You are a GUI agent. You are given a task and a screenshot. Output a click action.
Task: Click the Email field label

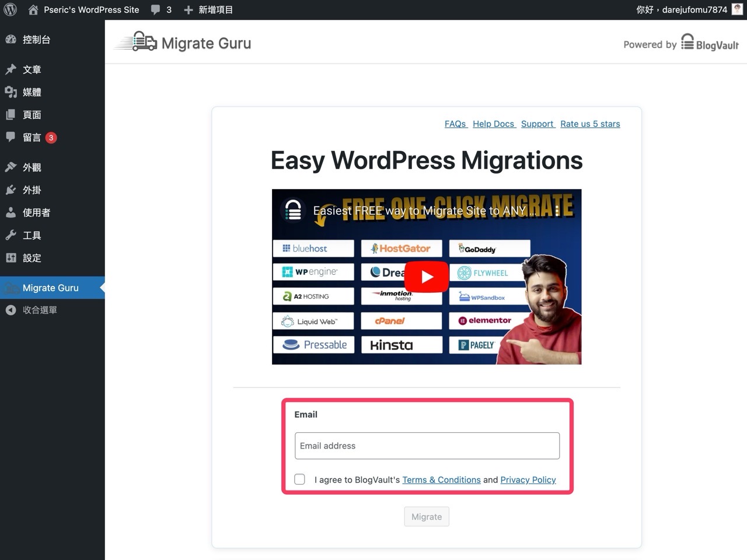(306, 414)
